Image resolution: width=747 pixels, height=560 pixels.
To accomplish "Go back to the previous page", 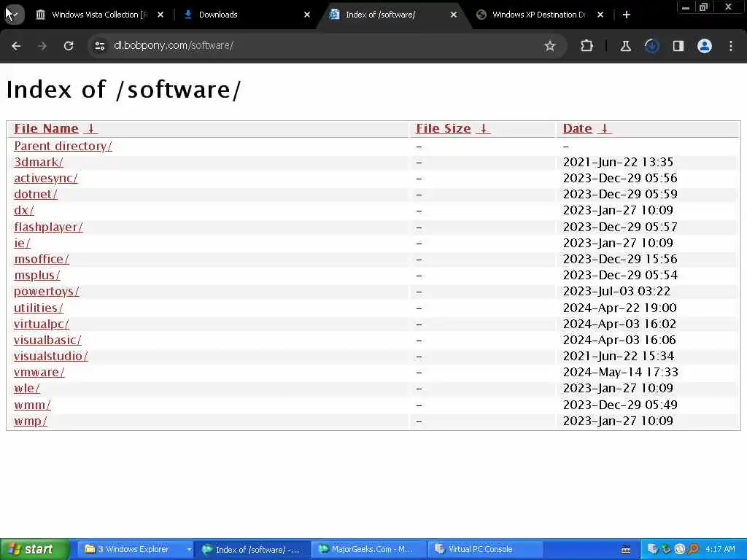I will coord(16,46).
